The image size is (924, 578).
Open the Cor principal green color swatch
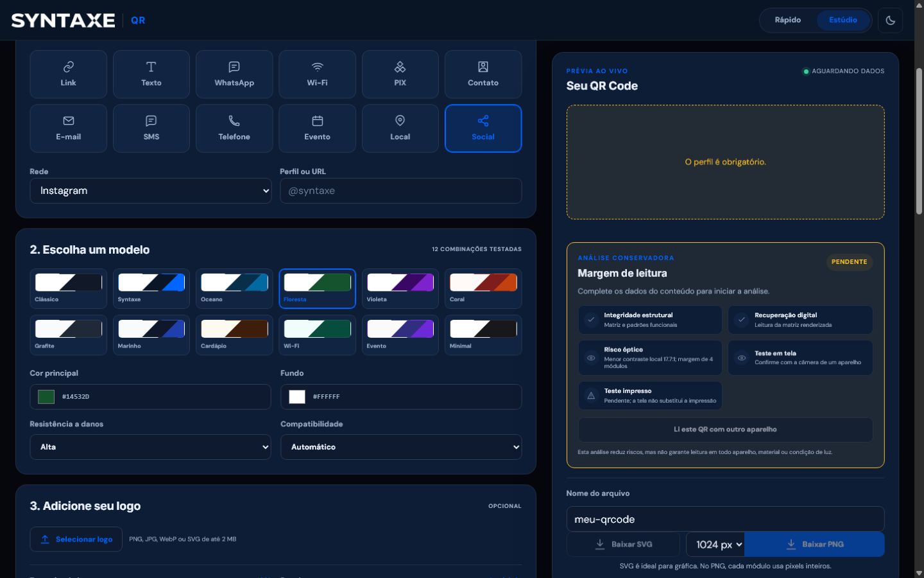[46, 397]
